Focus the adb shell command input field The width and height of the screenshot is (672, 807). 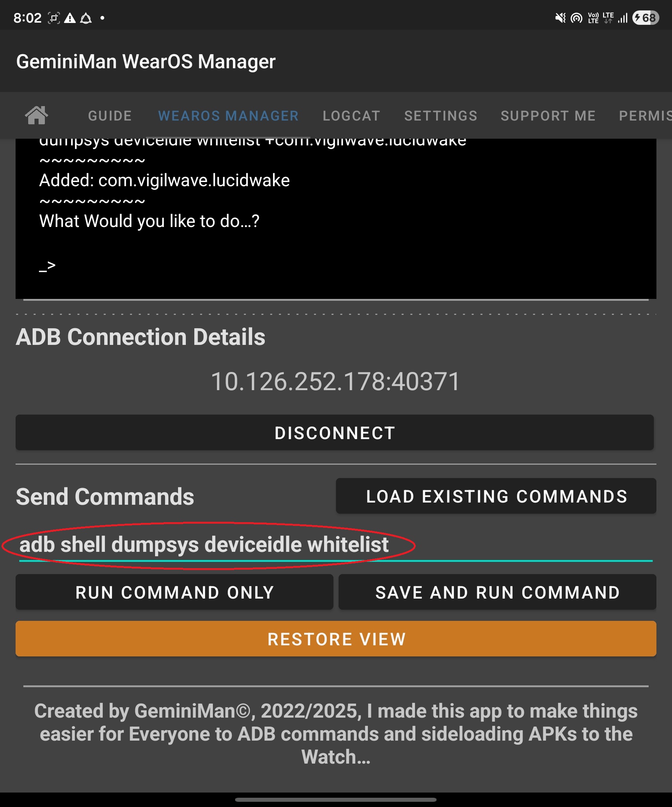pos(336,545)
